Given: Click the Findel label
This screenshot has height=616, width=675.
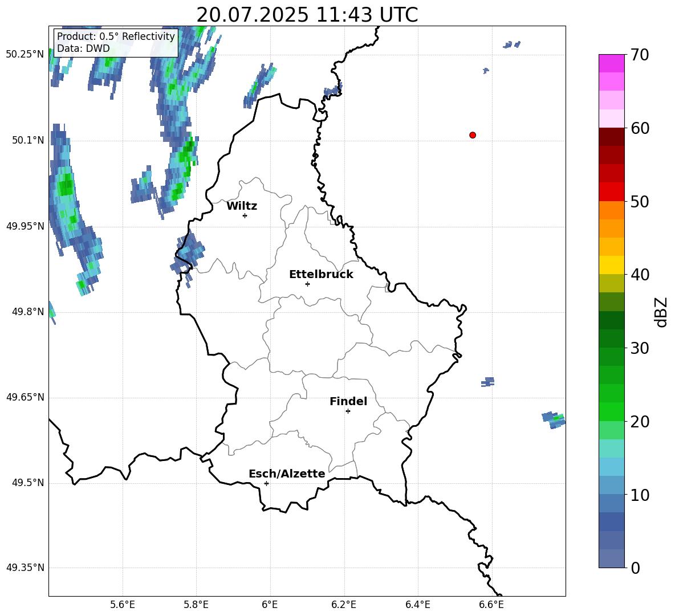Looking at the screenshot, I should [348, 402].
